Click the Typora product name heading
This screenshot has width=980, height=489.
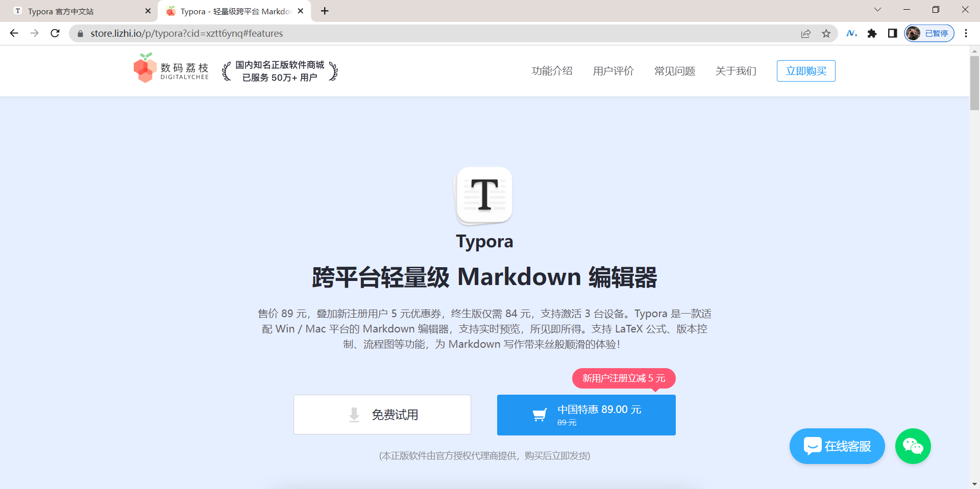484,242
